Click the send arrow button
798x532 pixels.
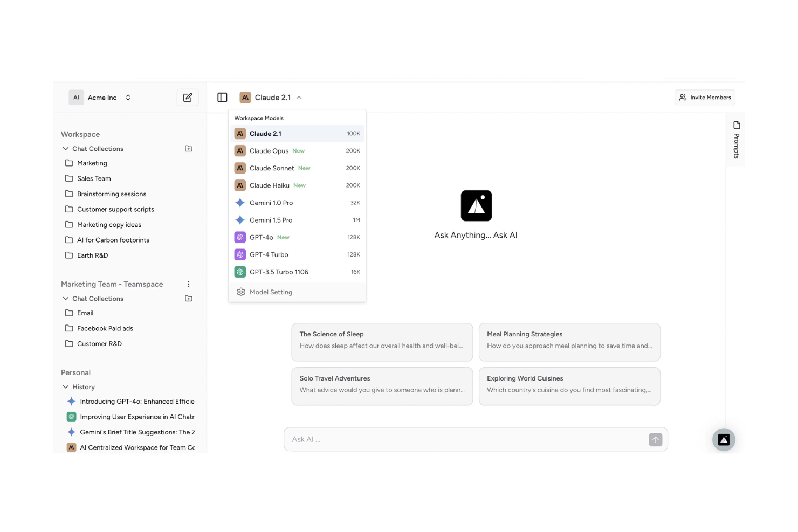[x=655, y=439]
